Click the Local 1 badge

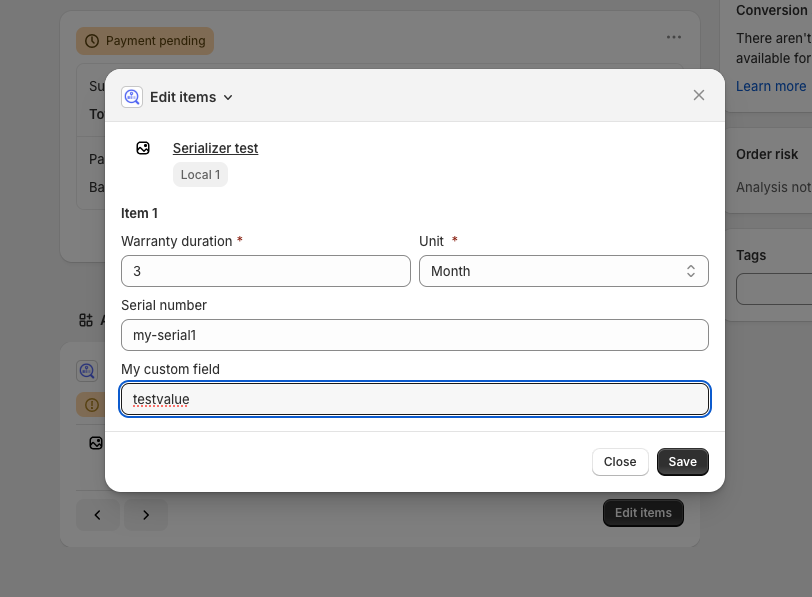pyautogui.click(x=200, y=175)
